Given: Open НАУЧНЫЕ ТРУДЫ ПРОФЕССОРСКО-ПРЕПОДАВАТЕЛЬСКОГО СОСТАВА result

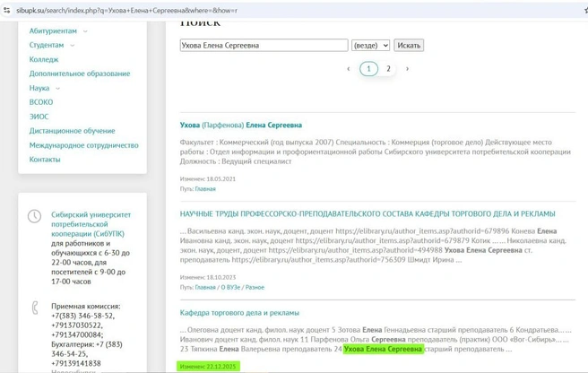Looking at the screenshot, I should click(x=367, y=214).
